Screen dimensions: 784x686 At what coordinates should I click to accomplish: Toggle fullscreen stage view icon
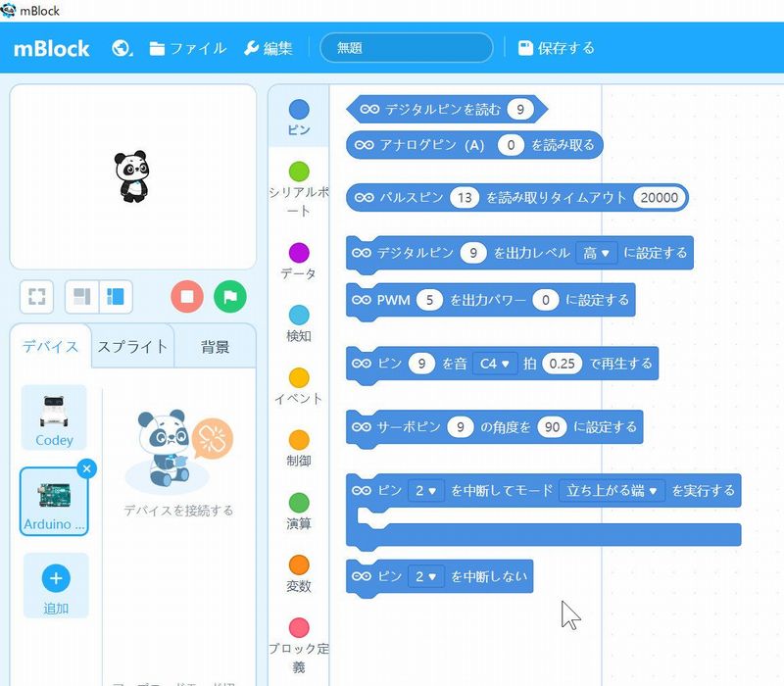(37, 296)
